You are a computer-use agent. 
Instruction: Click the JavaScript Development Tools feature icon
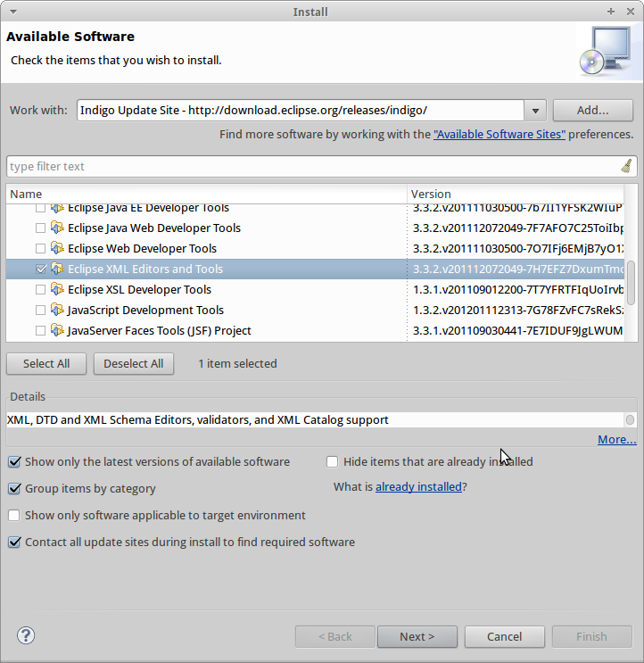(57, 310)
